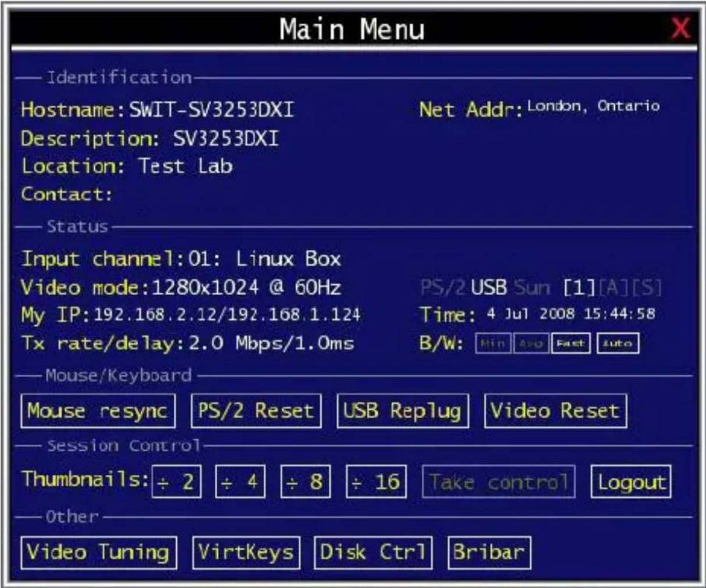
Task: Trigger USB Replug
Action: coord(403,411)
